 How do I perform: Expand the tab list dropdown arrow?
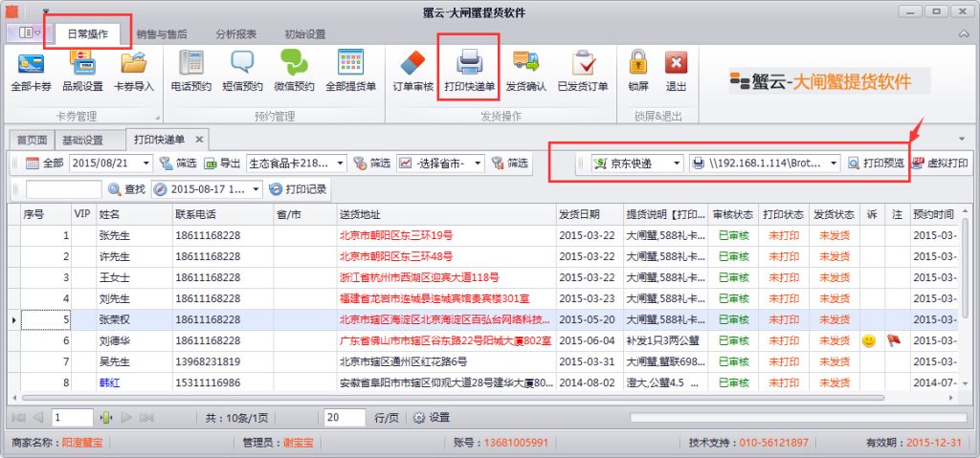[x=962, y=139]
